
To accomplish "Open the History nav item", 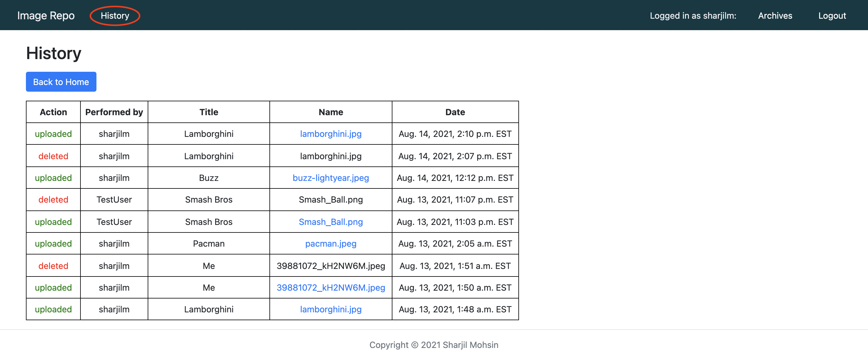I will pyautogui.click(x=115, y=15).
